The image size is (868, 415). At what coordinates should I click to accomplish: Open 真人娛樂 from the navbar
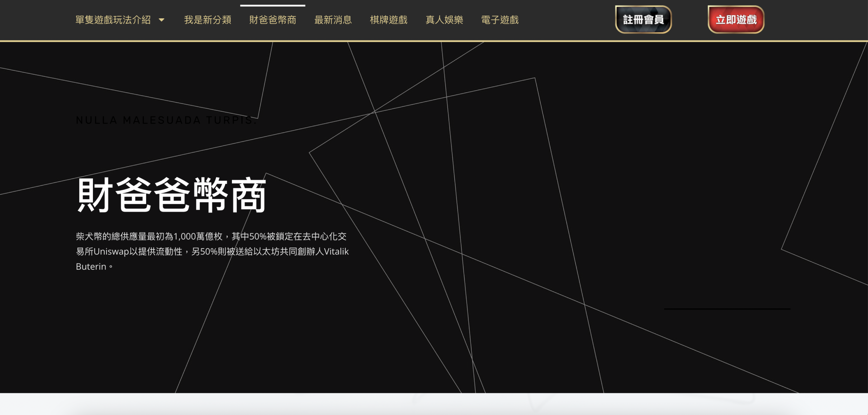pyautogui.click(x=444, y=20)
